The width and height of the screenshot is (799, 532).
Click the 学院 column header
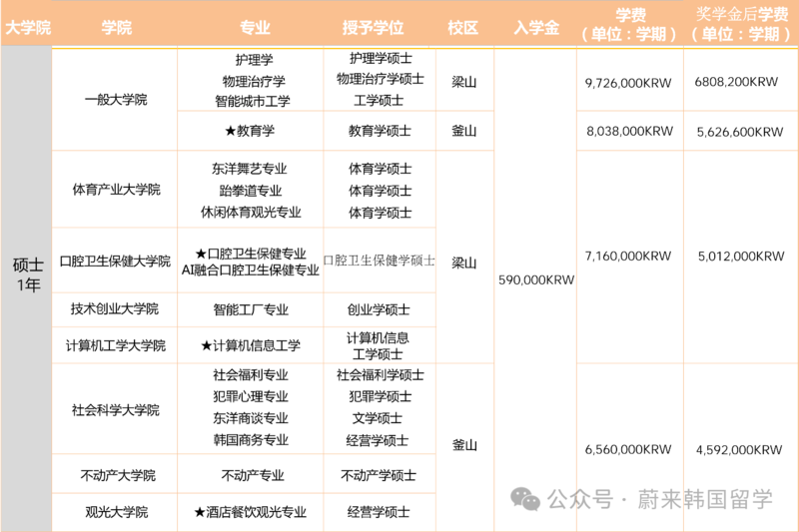[116, 27]
